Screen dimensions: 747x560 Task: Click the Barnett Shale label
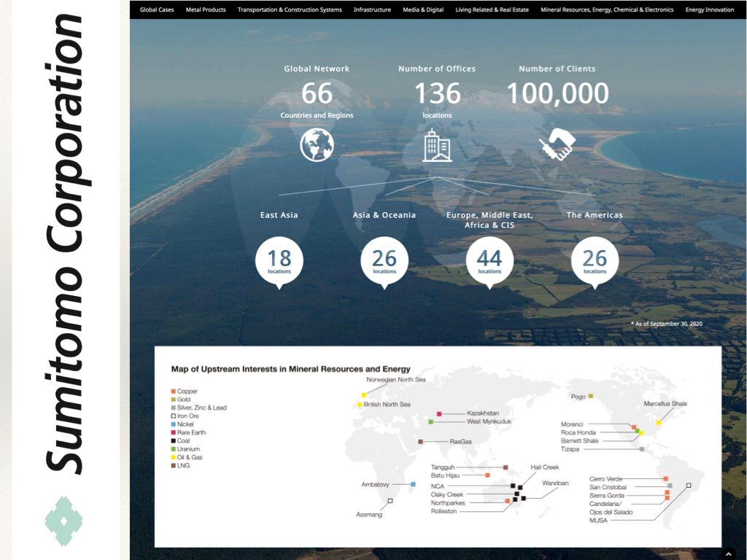pyautogui.click(x=579, y=441)
